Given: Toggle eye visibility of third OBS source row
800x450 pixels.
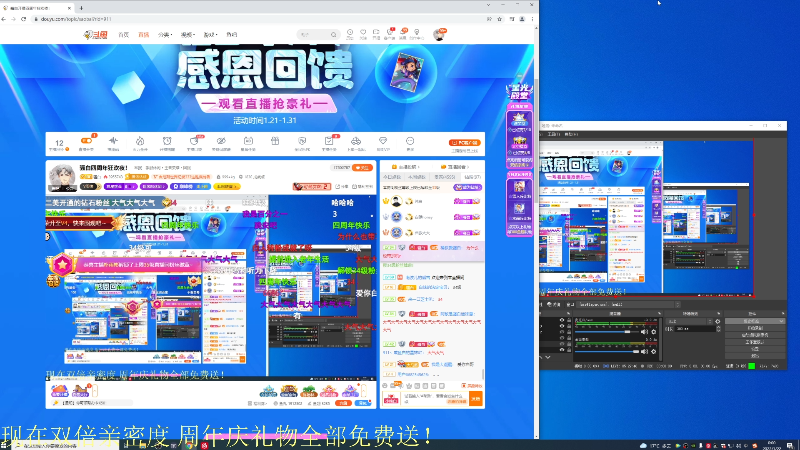Looking at the screenshot, I should (562, 332).
